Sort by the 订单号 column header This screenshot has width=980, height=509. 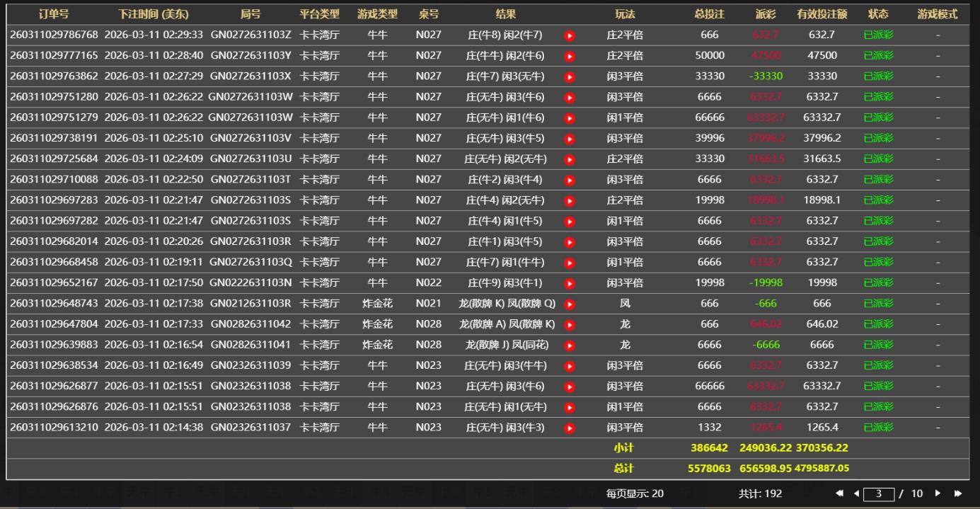pyautogui.click(x=54, y=14)
